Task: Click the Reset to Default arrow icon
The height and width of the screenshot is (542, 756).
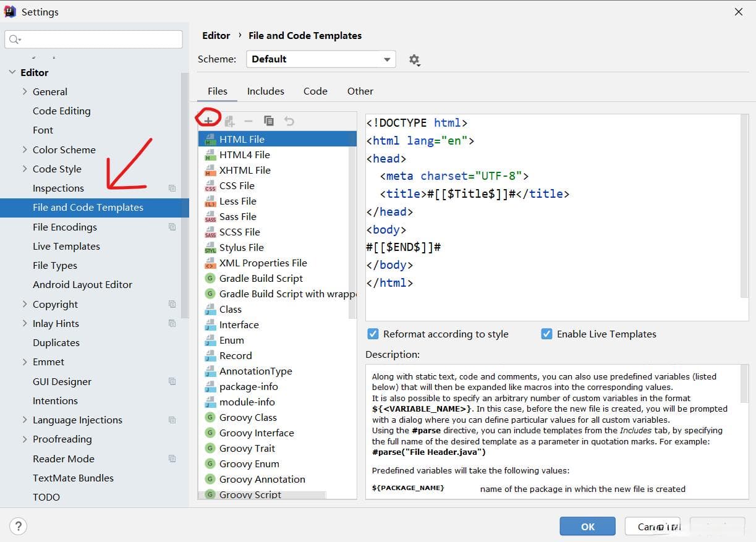Action: click(289, 121)
